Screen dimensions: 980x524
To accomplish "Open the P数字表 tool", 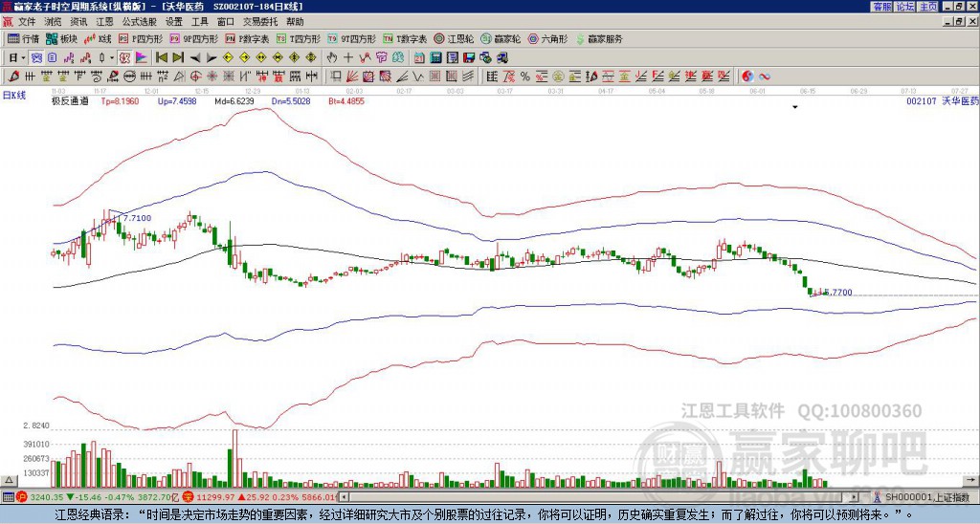I will click(x=247, y=38).
